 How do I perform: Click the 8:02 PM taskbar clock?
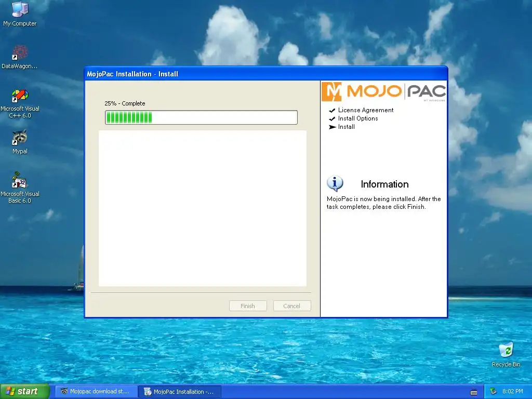click(512, 391)
